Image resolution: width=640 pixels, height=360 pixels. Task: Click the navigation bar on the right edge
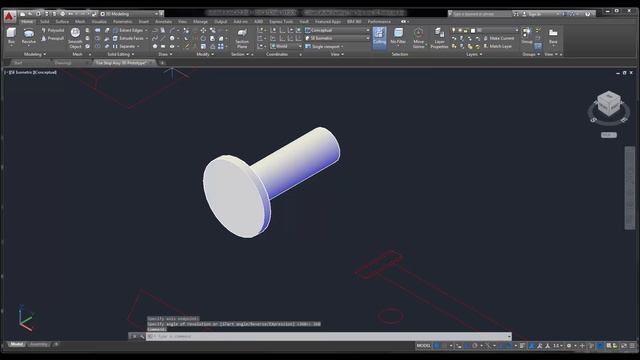[x=630, y=188]
